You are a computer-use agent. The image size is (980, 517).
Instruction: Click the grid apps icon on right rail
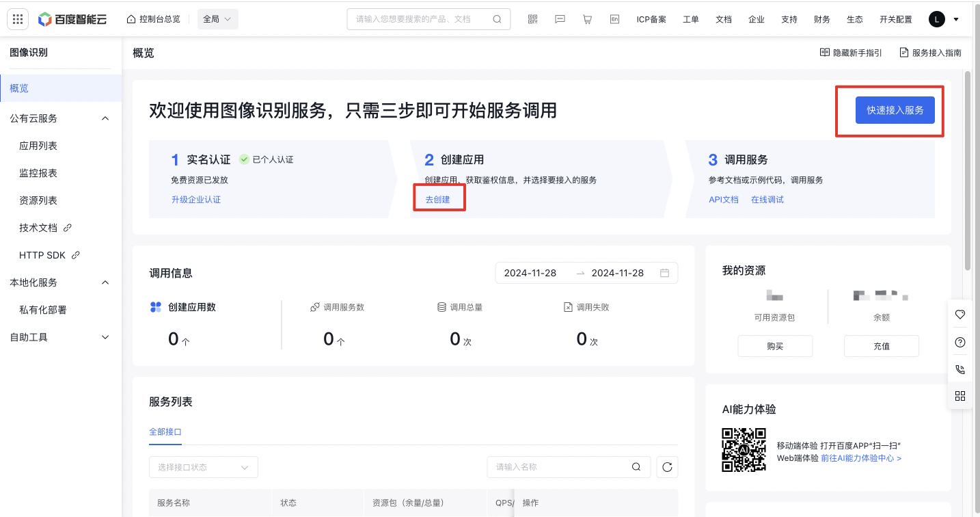960,396
